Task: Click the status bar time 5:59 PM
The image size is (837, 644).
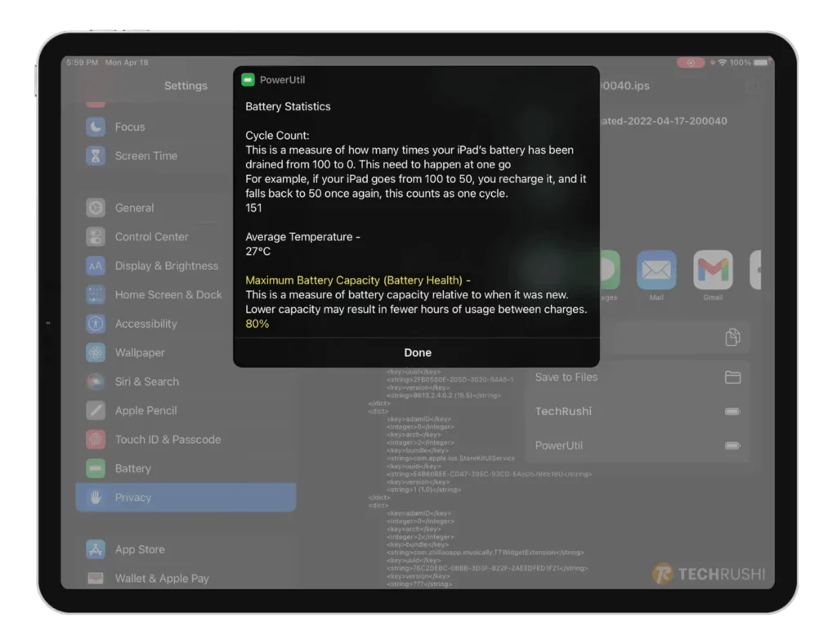Action: tap(83, 63)
